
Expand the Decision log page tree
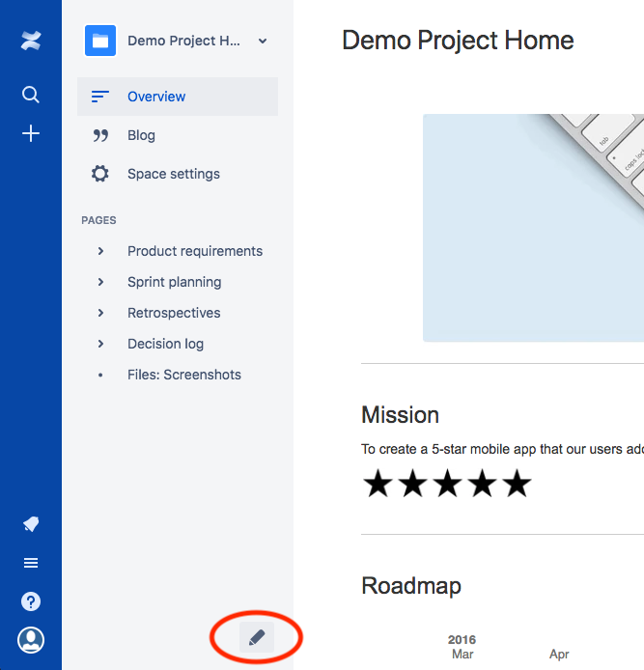(x=100, y=344)
